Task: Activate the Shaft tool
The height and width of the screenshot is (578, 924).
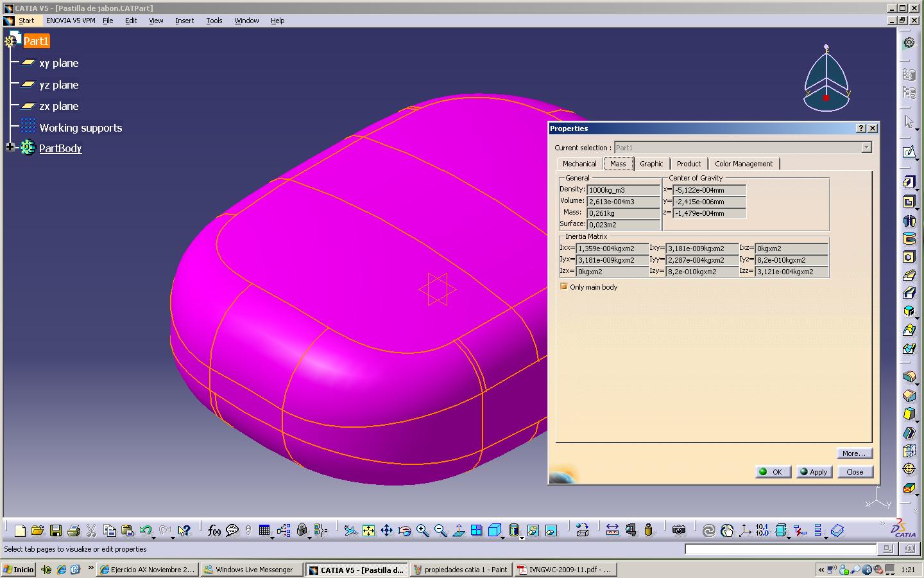Action: [909, 220]
